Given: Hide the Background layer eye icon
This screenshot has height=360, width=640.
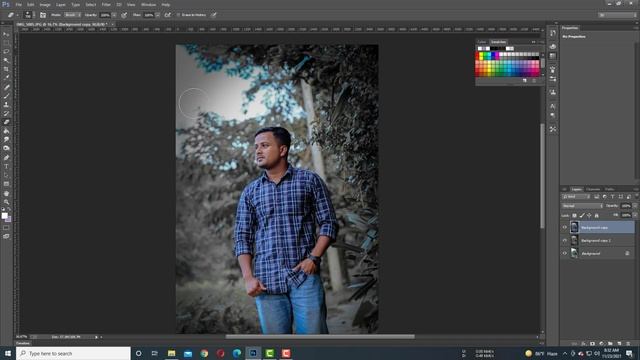Looking at the screenshot, I should (565, 253).
